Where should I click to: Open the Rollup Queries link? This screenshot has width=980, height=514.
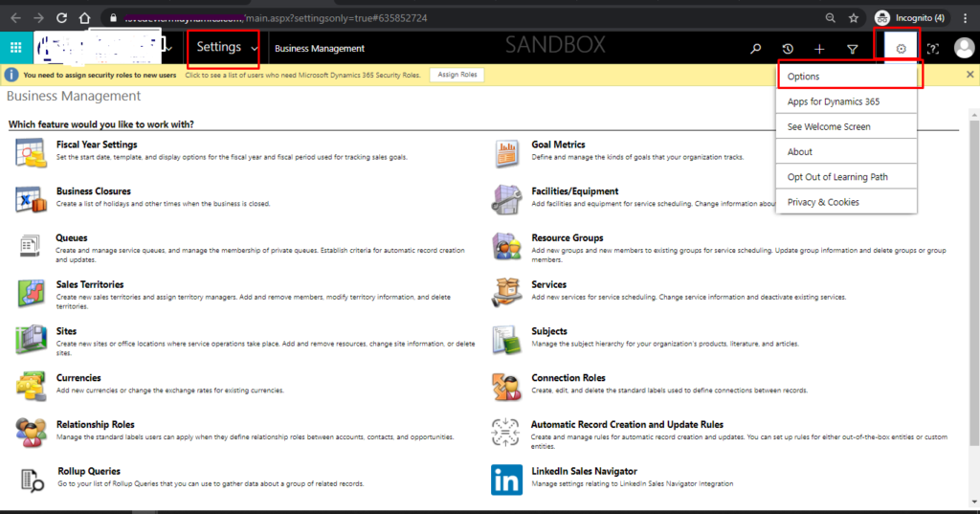point(89,472)
